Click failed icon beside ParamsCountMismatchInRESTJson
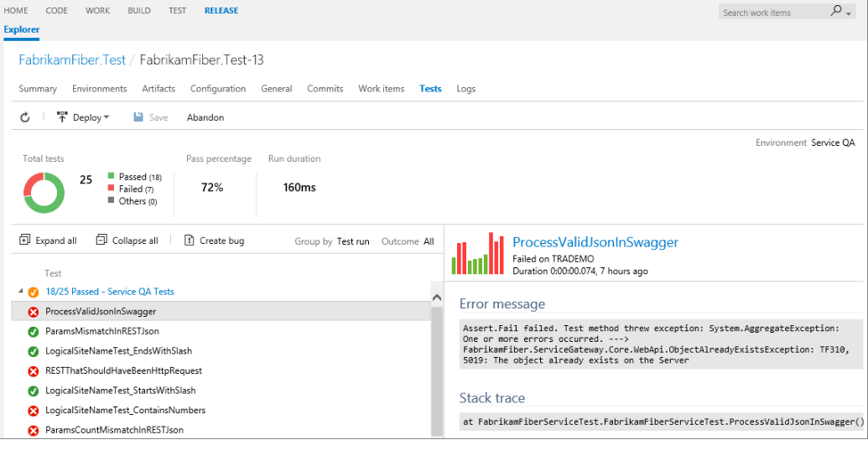 tap(34, 430)
